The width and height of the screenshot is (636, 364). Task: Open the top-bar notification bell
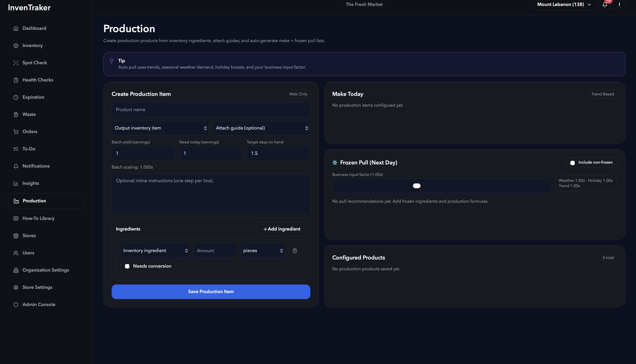click(x=605, y=4)
